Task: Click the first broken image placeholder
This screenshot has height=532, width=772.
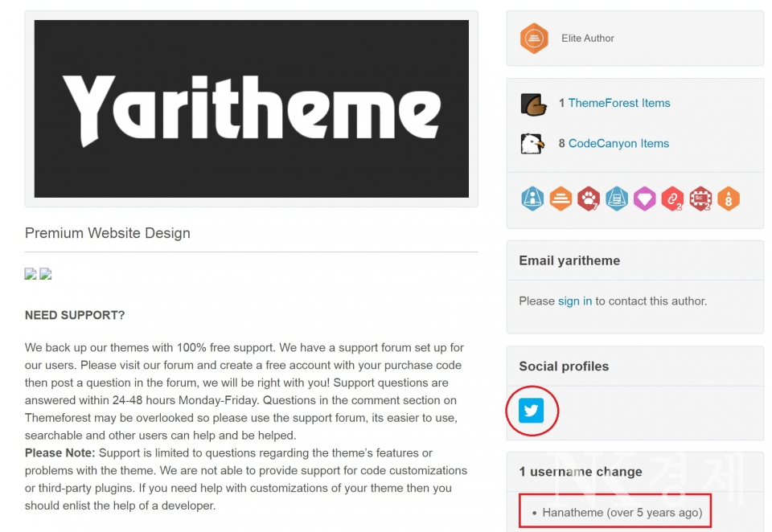Action: (31, 274)
